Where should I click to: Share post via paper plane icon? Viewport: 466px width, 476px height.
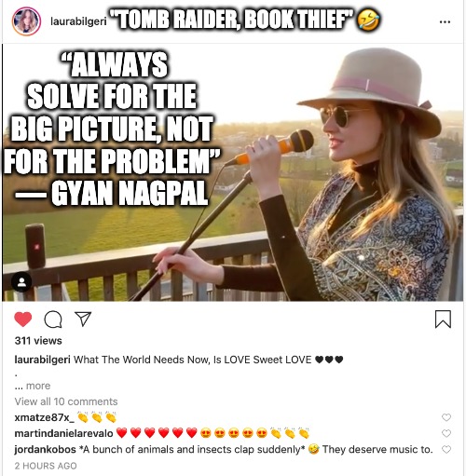83,319
